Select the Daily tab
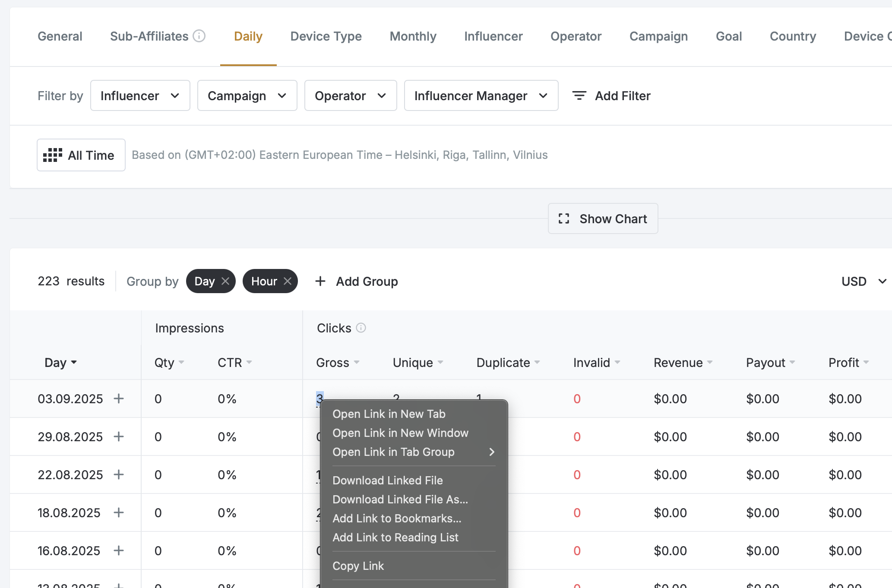This screenshot has width=892, height=588. point(248,36)
